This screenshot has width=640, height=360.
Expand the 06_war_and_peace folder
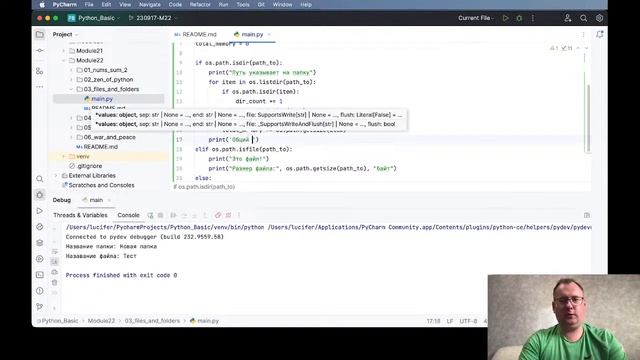71,137
